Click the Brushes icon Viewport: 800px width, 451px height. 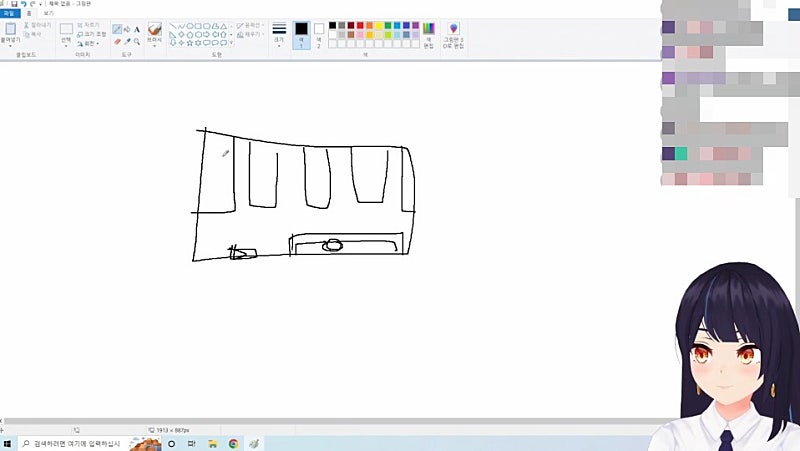click(x=155, y=29)
